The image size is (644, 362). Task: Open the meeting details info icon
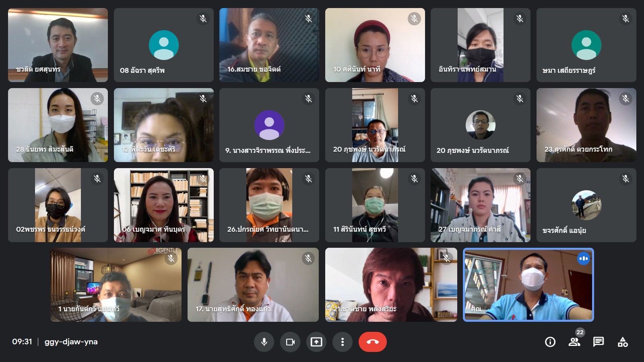pos(550,342)
